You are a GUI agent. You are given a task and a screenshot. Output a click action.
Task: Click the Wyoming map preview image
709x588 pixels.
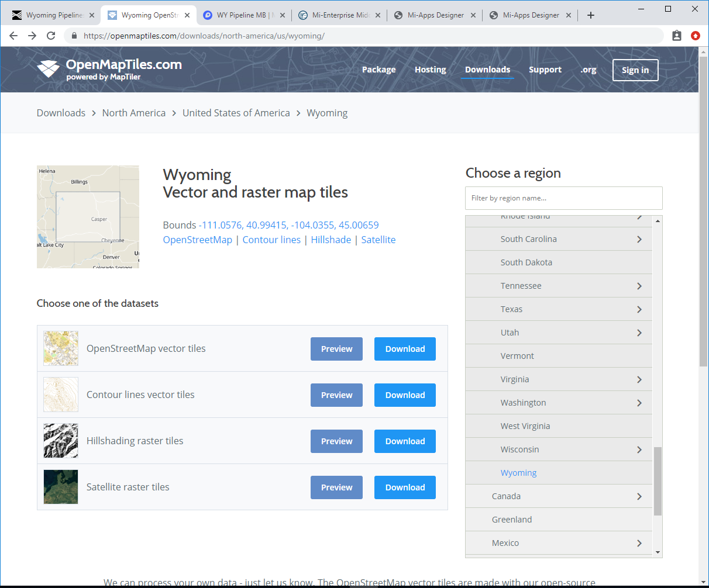[x=88, y=217]
